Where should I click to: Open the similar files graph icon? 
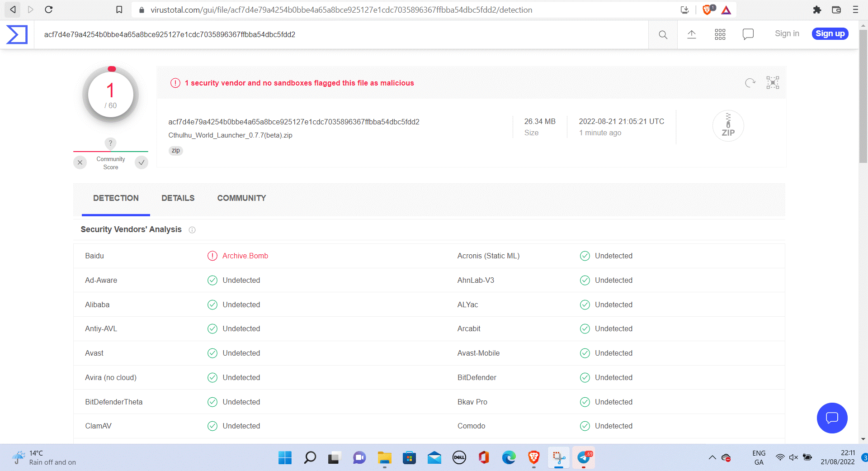pos(773,82)
